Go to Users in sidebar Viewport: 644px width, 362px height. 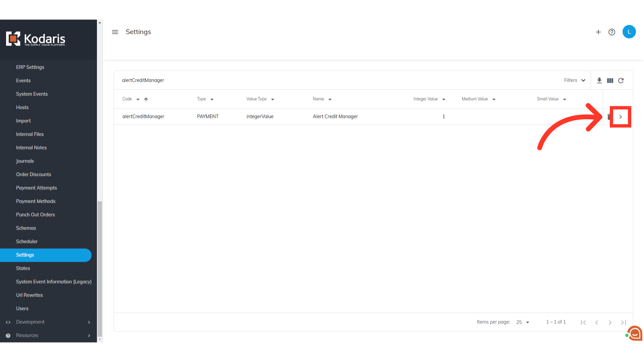click(x=22, y=308)
